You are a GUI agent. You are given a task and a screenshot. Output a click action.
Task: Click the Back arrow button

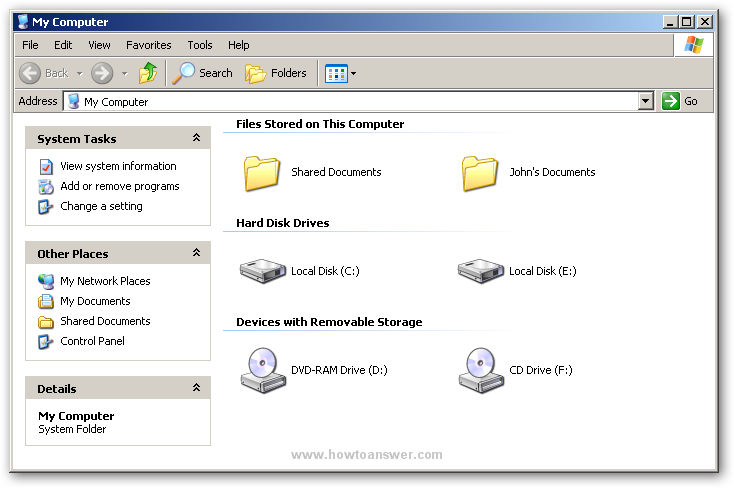point(30,74)
